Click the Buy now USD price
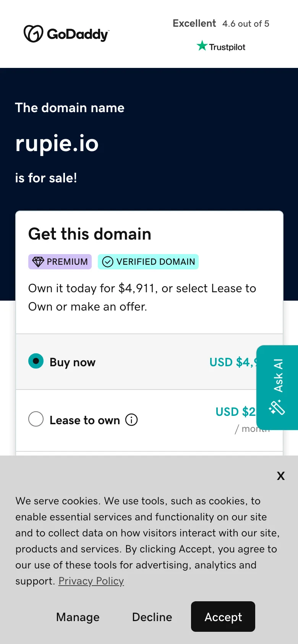Screen dimensions: 298x644 [x=233, y=362]
